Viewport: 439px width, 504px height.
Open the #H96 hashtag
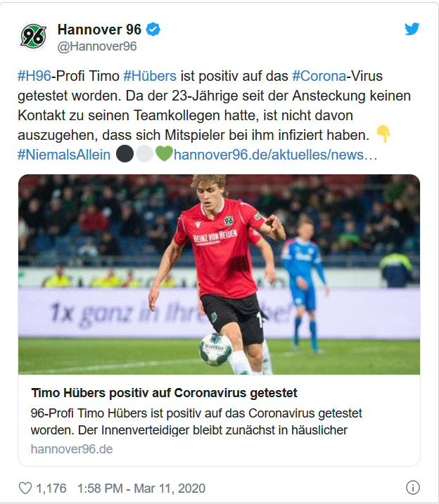[34, 76]
